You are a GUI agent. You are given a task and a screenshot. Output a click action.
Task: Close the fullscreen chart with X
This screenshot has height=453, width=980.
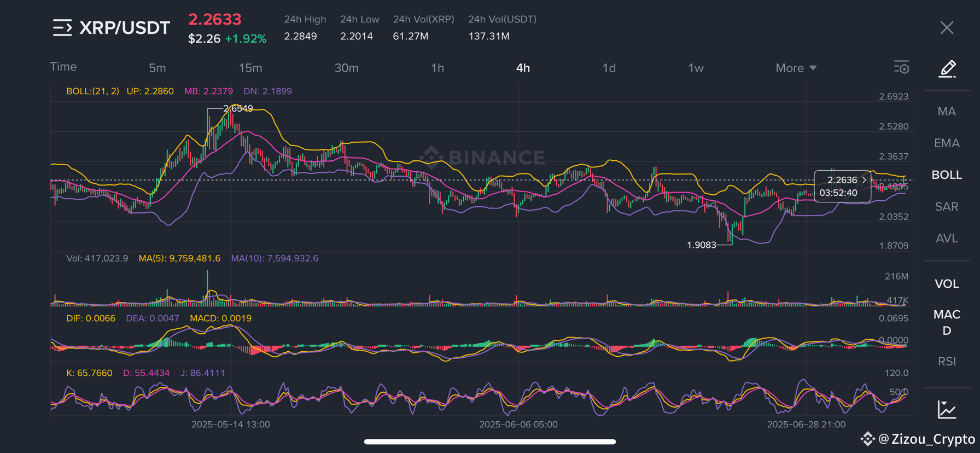[947, 28]
